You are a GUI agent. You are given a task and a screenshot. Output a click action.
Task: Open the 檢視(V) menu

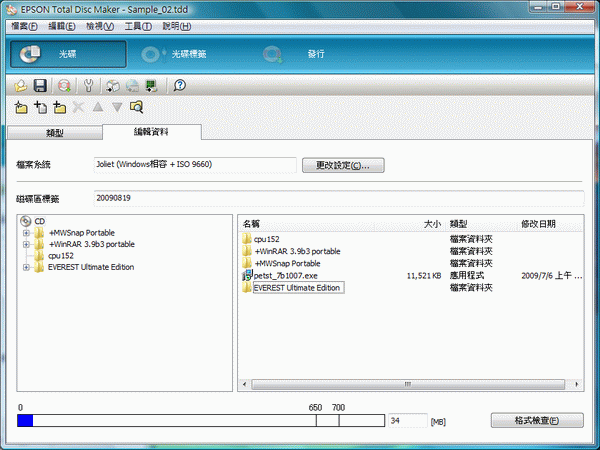[x=99, y=26]
